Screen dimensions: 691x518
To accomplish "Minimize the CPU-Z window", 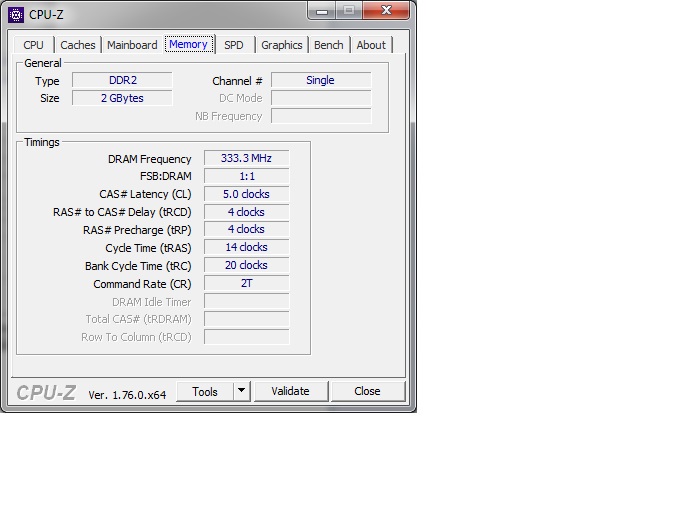I will pyautogui.click(x=322, y=11).
